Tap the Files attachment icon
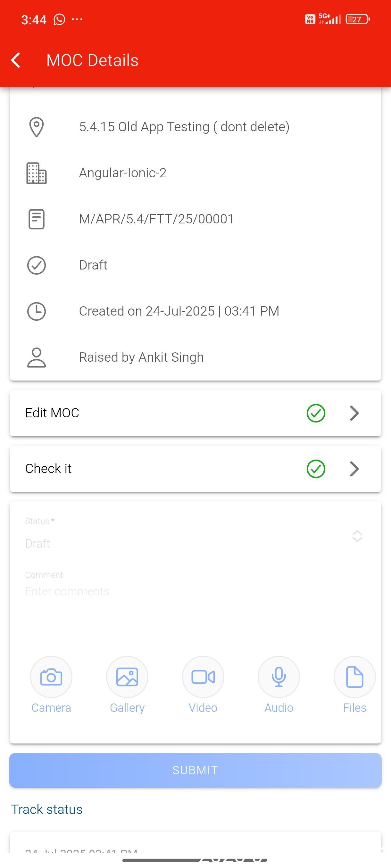Screen dimensions: 391x868 [354, 677]
